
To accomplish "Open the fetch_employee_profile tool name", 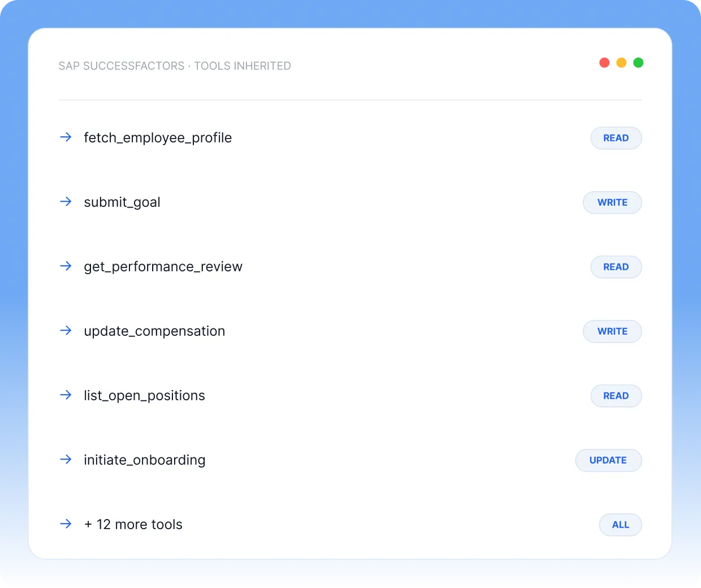I will pos(158,138).
